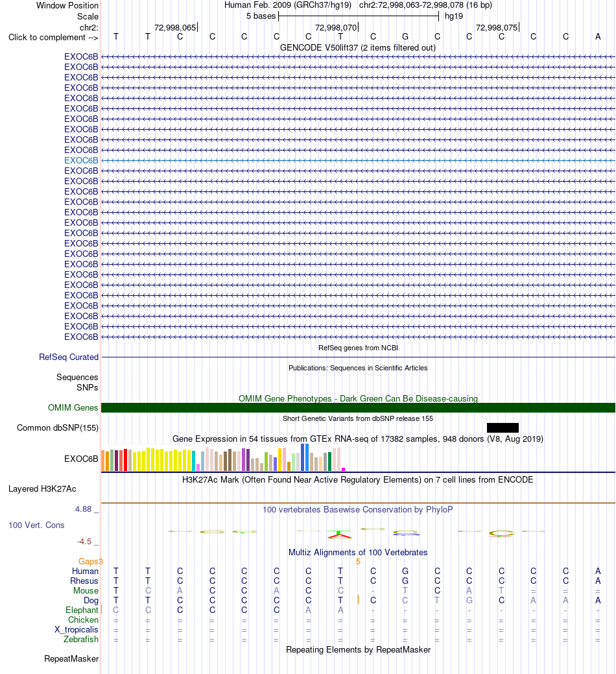Viewport: 616px width, 674px height.
Task: Click the light-blue highlighted EXOC6B intron arrow line
Action: point(358,160)
